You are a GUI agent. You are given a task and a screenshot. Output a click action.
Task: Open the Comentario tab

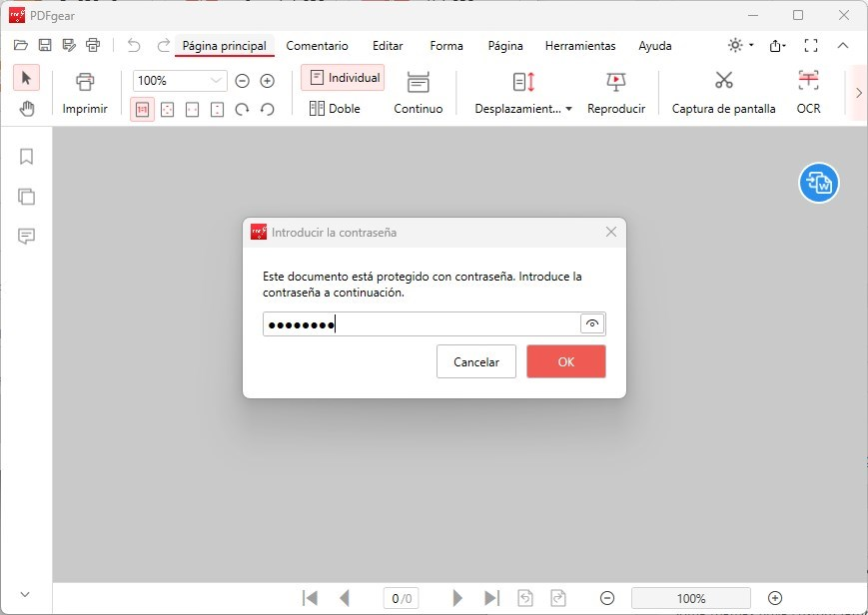(x=317, y=46)
